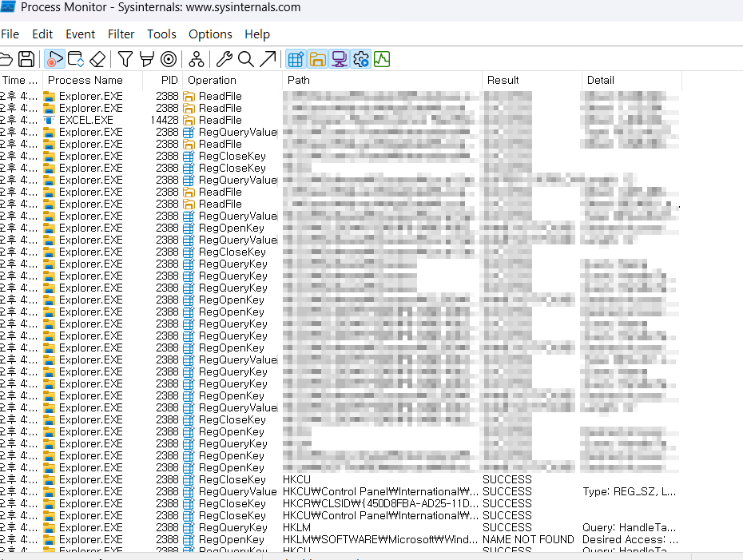Click the Save toolbar icon
This screenshot has height=560, width=743.
coord(26,59)
